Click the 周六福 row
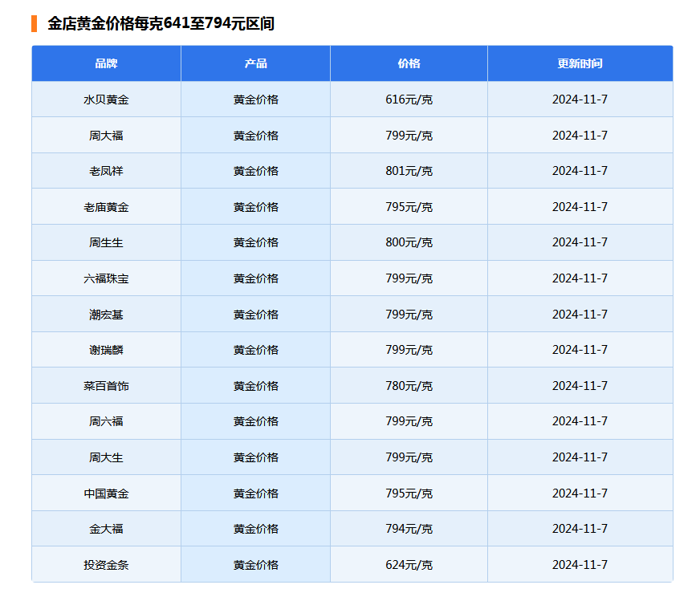Image resolution: width=700 pixels, height=597 pixels. point(106,421)
